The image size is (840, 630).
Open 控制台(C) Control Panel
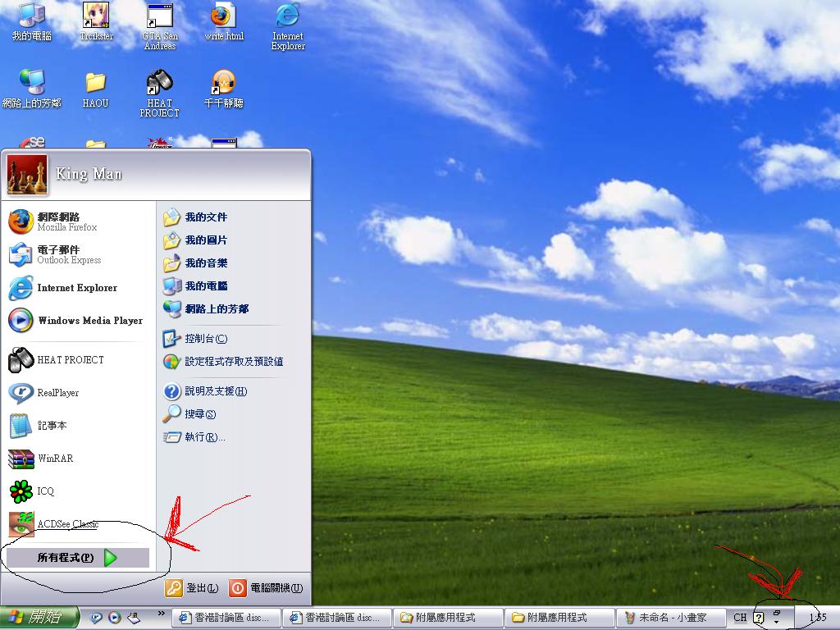(x=195, y=339)
